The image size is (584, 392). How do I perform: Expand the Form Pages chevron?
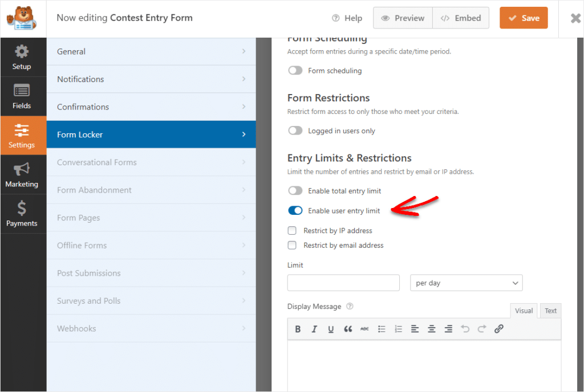pos(244,218)
